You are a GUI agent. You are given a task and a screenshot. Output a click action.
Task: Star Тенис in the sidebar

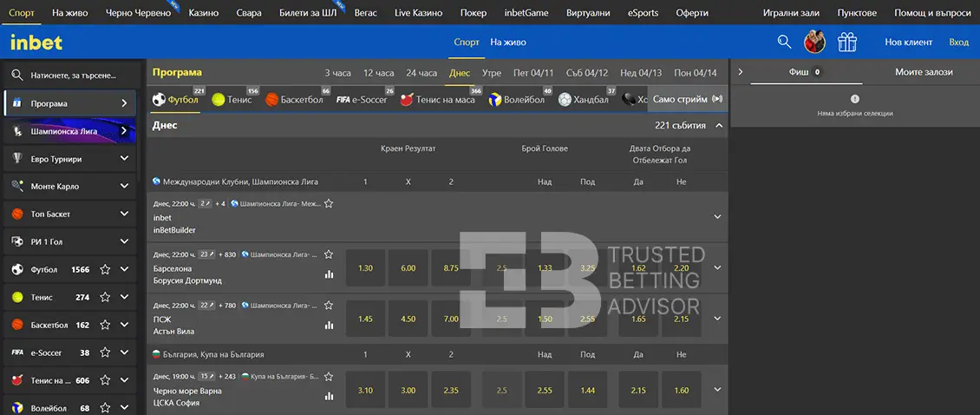click(x=105, y=297)
